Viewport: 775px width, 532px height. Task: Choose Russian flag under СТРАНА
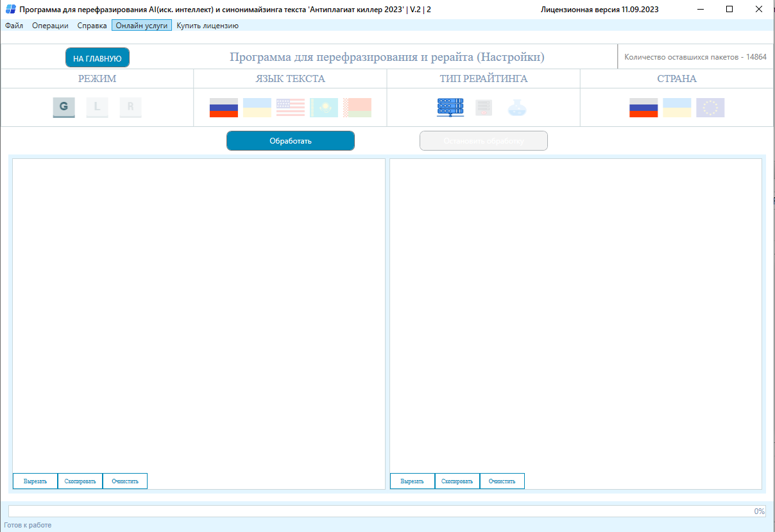643,108
